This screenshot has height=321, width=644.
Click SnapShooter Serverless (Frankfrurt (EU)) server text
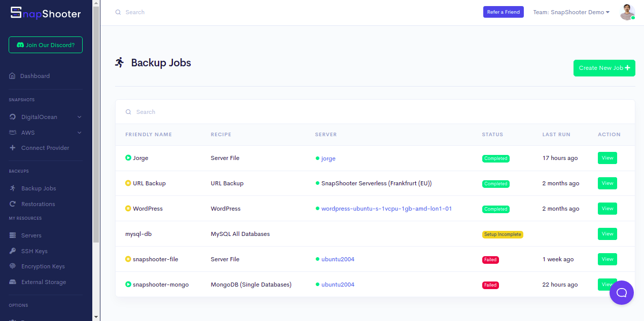pos(376,183)
